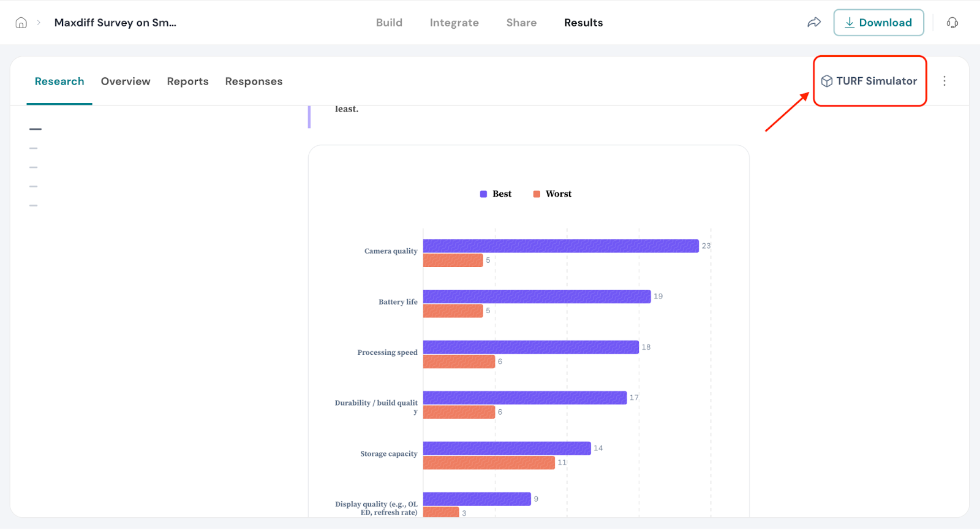Click the home icon in breadcrumb

[21, 23]
